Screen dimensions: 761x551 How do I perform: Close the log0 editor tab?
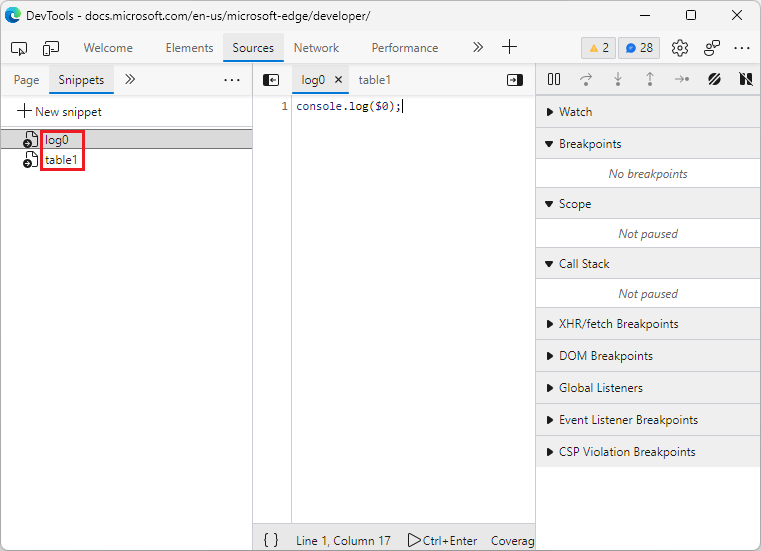[x=339, y=80]
